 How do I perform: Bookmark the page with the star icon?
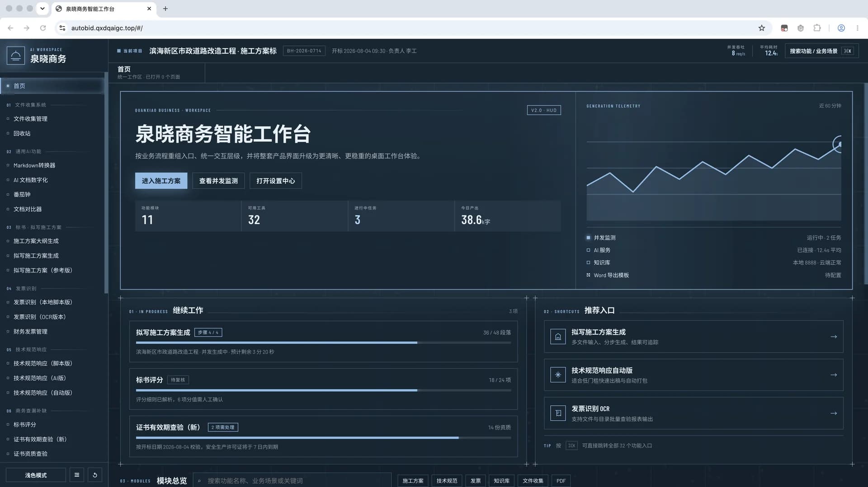click(x=762, y=28)
